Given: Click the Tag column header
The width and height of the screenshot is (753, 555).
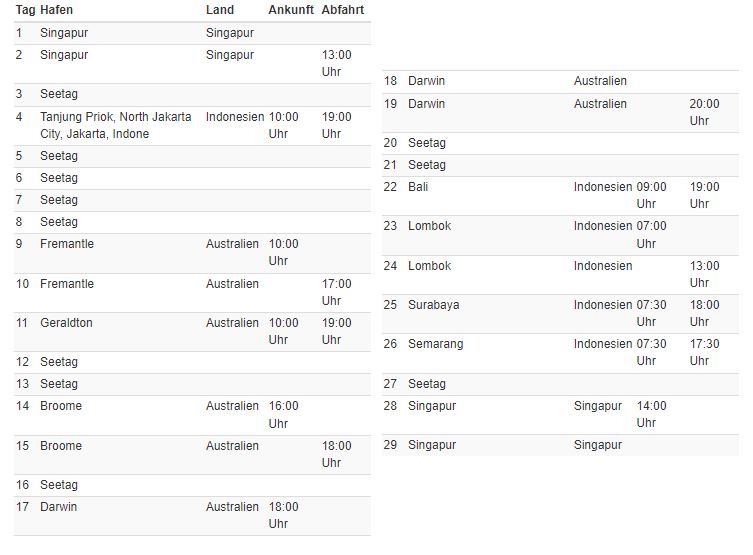Looking at the screenshot, I should (x=25, y=10).
